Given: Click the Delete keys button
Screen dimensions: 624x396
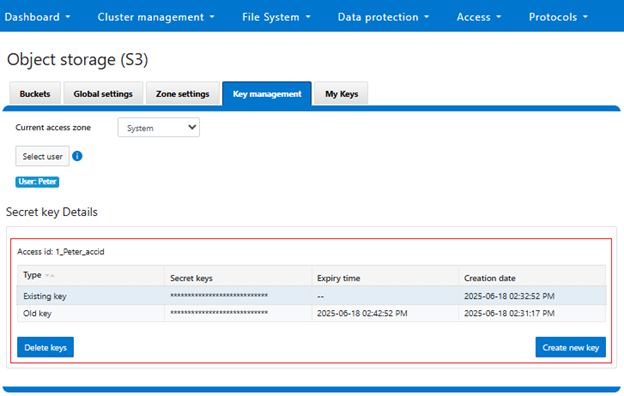Looking at the screenshot, I should (x=45, y=347).
